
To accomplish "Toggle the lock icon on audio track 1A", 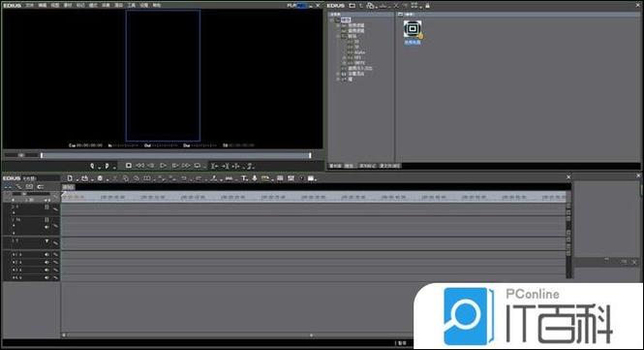I will pos(55,255).
